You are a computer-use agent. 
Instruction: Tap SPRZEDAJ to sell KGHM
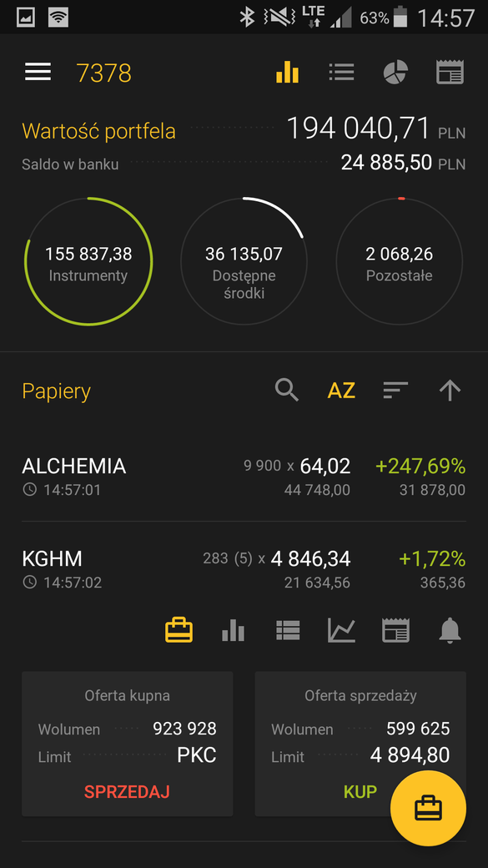127,791
